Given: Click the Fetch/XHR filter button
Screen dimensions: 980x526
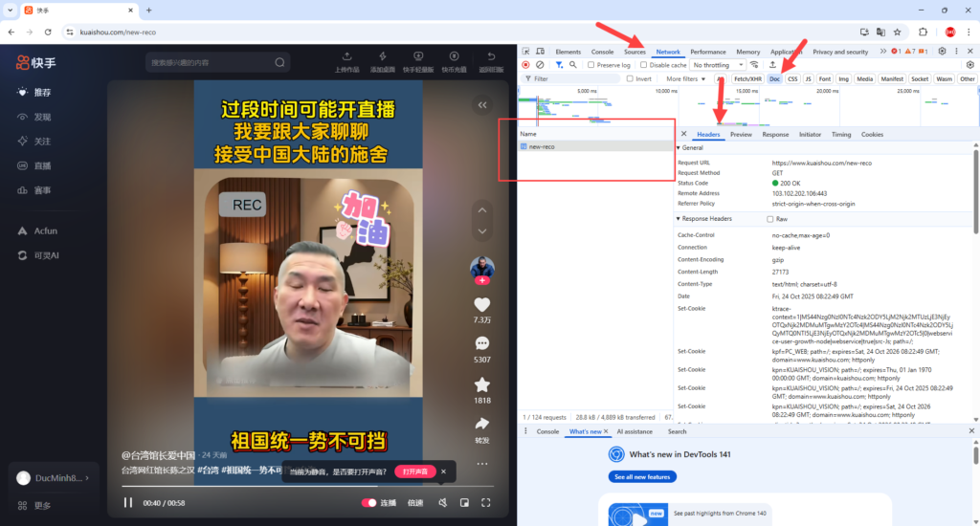Looking at the screenshot, I should 747,78.
